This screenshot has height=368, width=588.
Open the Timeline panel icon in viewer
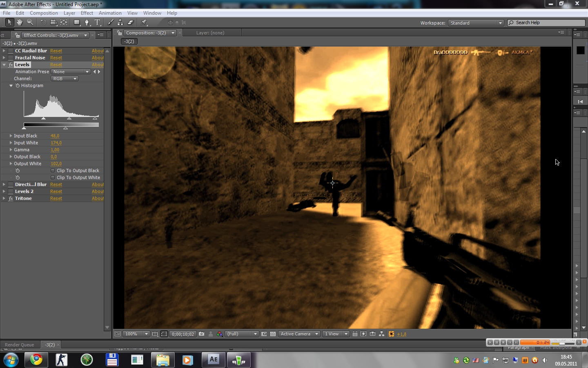click(x=372, y=334)
